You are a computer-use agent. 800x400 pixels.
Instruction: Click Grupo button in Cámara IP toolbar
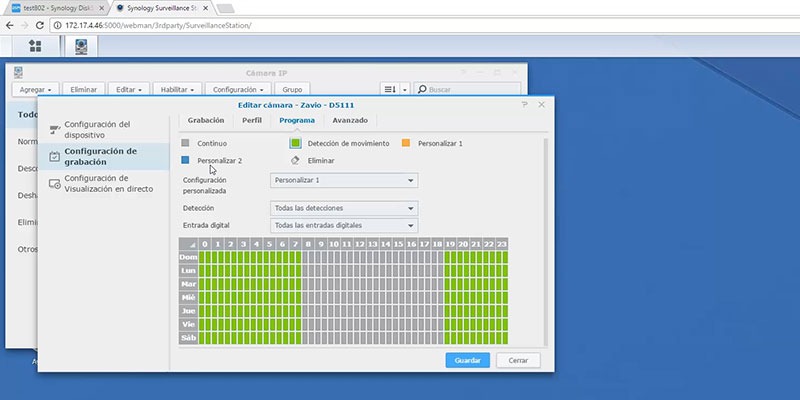tap(292, 89)
